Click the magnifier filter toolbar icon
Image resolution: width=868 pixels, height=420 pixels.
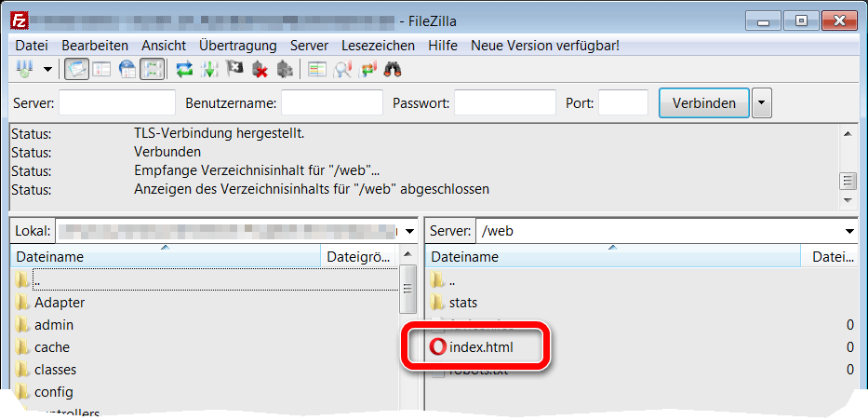pos(342,70)
